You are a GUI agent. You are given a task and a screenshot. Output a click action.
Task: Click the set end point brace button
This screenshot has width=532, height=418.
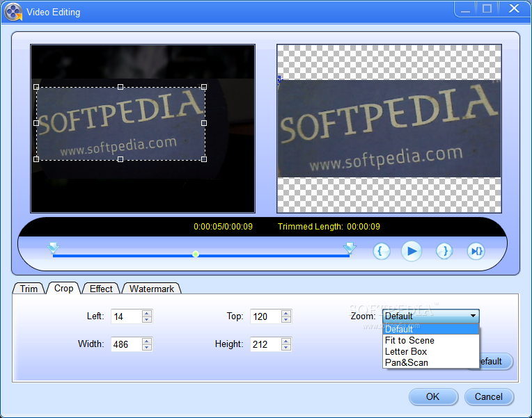point(444,251)
